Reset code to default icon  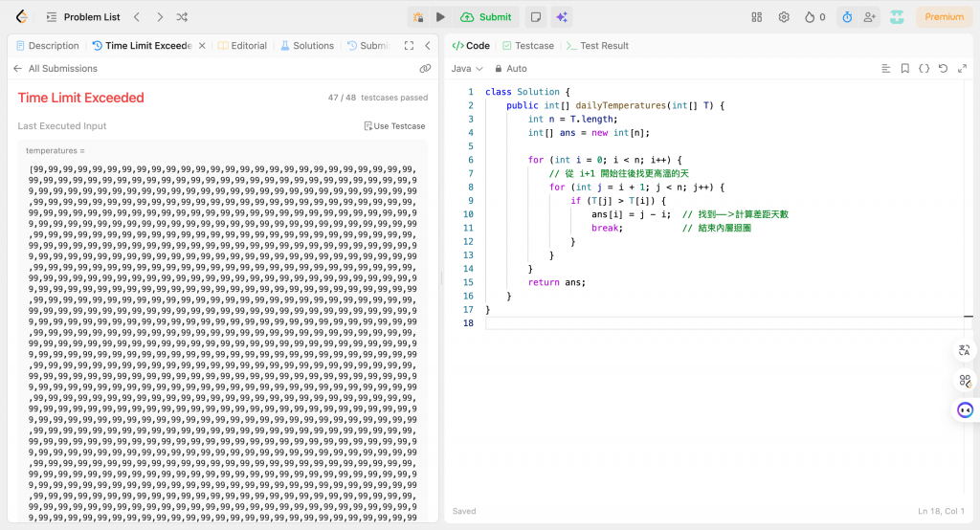[x=943, y=68]
